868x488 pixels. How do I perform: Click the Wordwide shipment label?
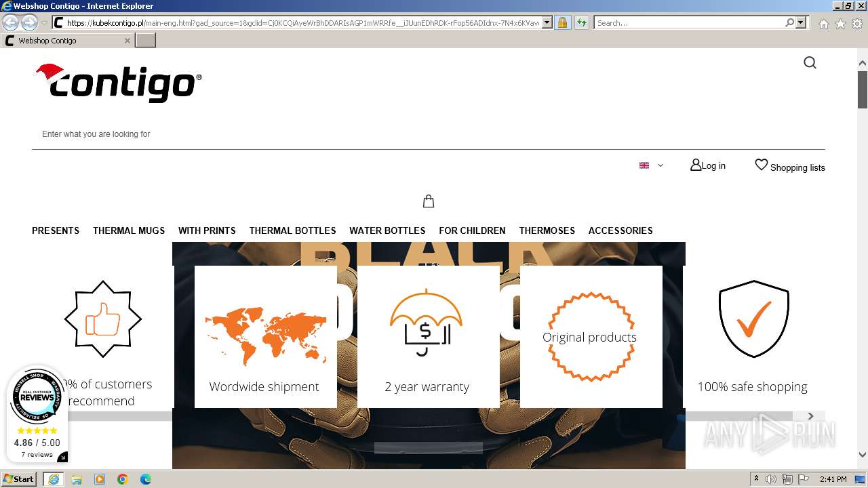(264, 387)
